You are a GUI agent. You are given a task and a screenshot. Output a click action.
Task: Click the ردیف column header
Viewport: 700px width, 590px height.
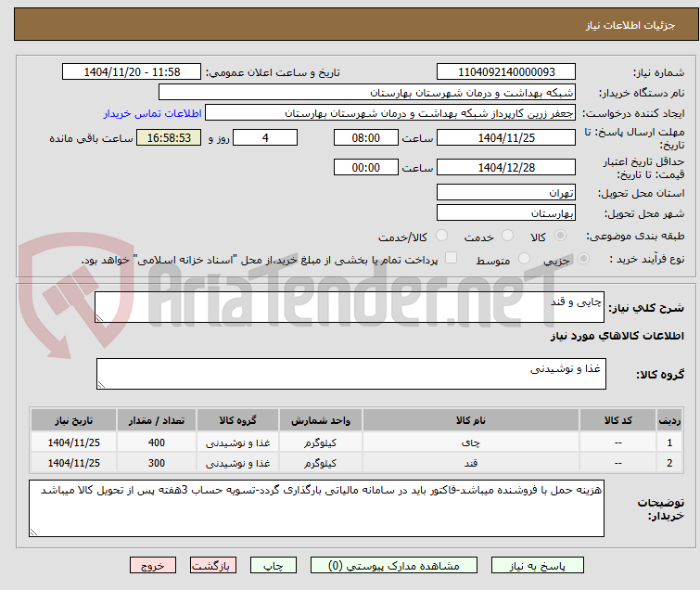pyautogui.click(x=669, y=420)
